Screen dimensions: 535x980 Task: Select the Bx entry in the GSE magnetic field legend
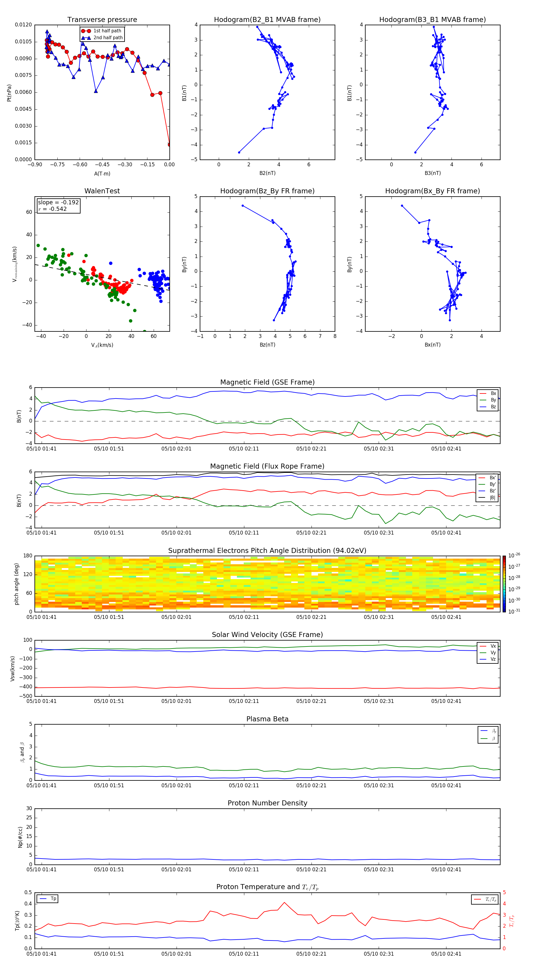pos(488,393)
